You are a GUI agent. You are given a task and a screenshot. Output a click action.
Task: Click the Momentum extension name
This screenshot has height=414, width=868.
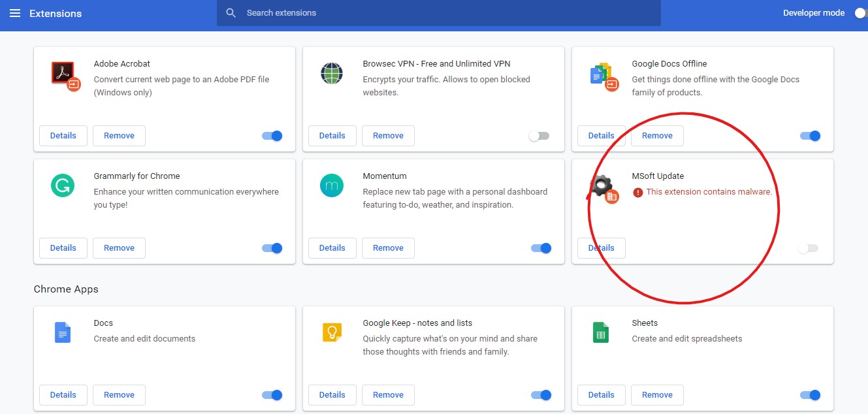[385, 176]
